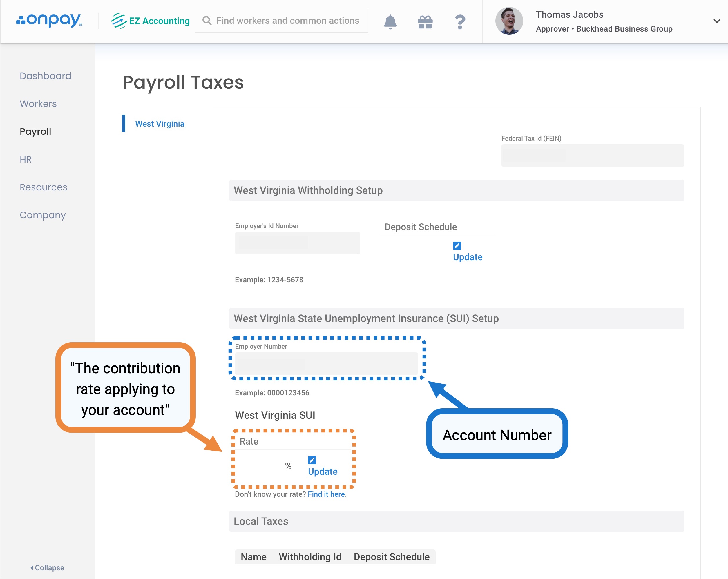Click the OnPay logo
This screenshot has width=728, height=579.
49,21
